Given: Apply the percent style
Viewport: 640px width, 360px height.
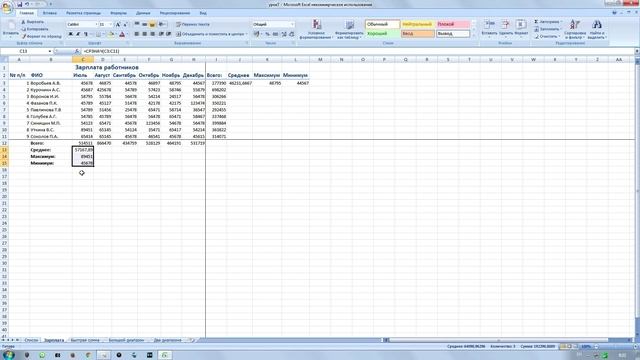Looking at the screenshot, I should click(267, 34).
